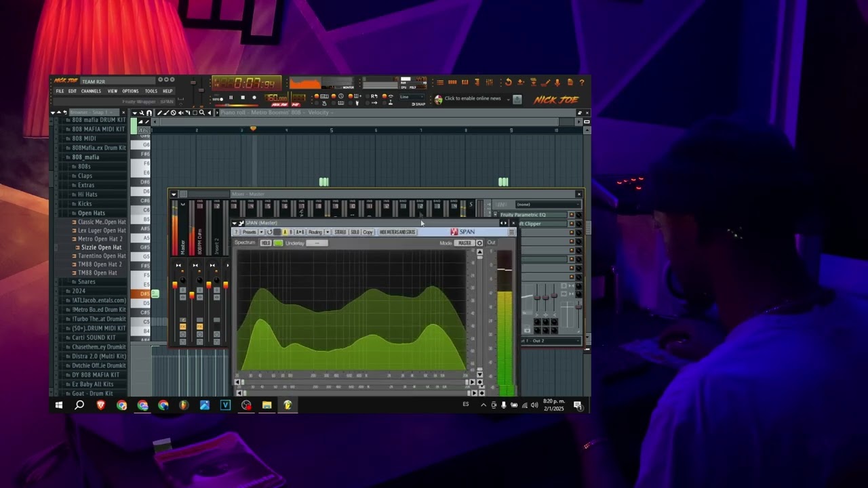Click the help question mark icon
This screenshot has height=488, width=868.
coord(582,82)
